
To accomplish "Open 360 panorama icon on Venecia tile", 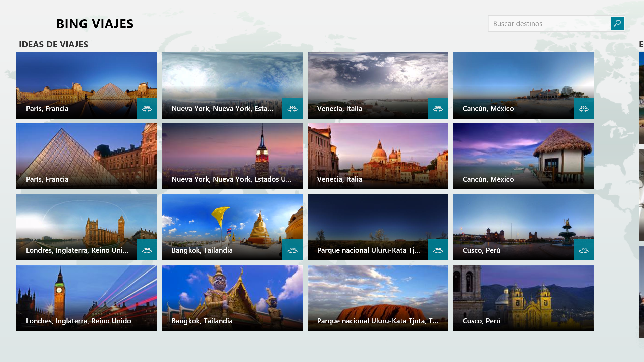I will tap(438, 108).
